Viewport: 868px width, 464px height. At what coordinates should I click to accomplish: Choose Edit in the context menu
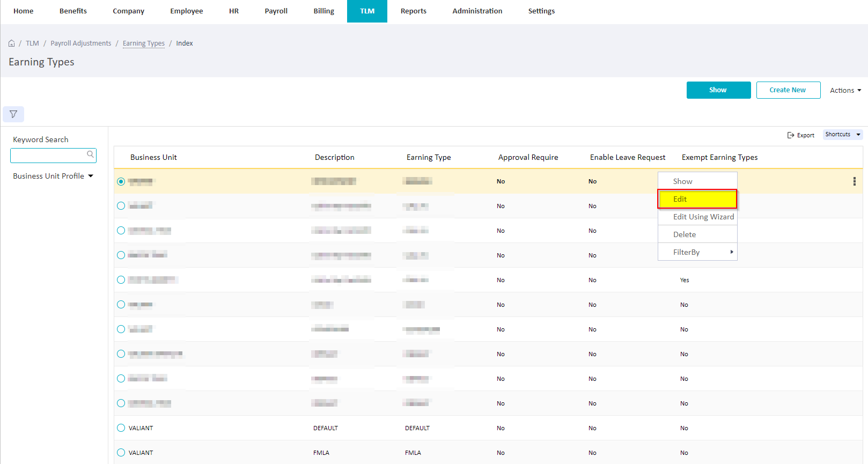(x=697, y=199)
